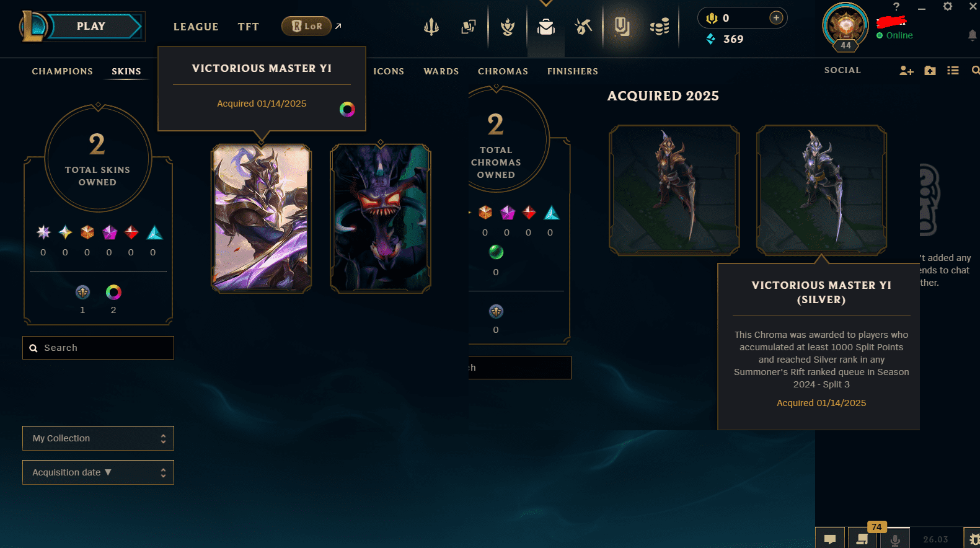The image size is (980, 548).
Task: Toggle the chroma filter icon under skins owned
Action: pos(113,292)
